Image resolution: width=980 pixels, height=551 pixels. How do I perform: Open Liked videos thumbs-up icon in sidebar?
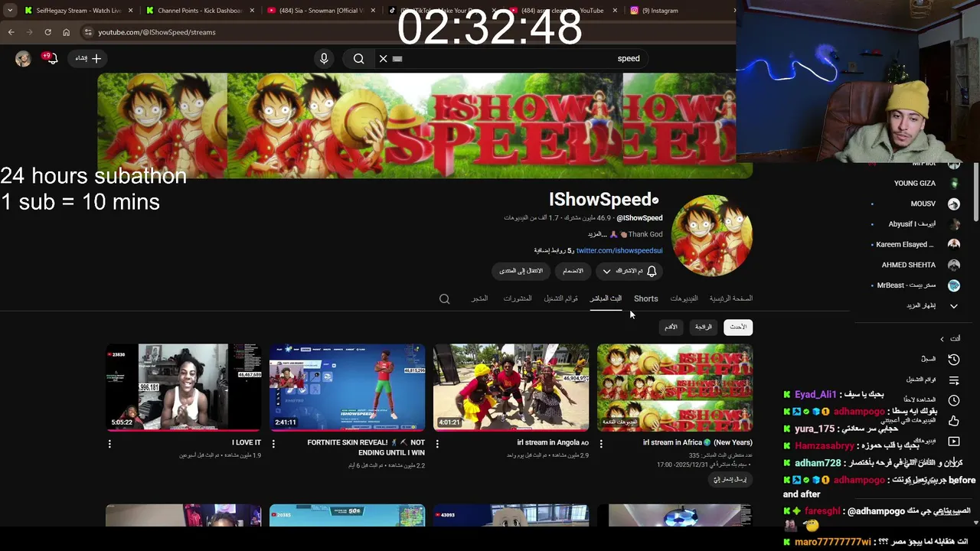coord(954,421)
